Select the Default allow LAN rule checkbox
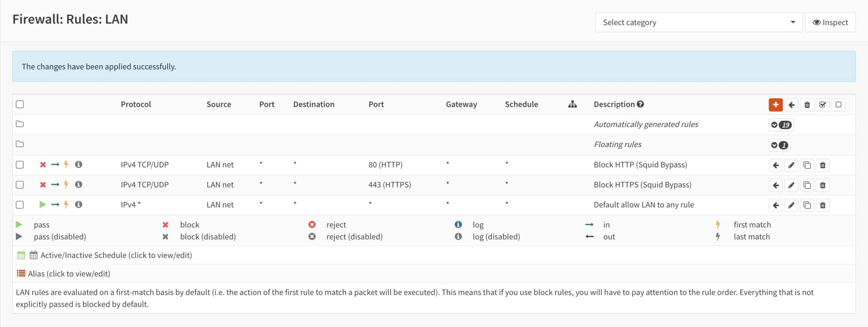868x327 pixels. click(x=20, y=205)
